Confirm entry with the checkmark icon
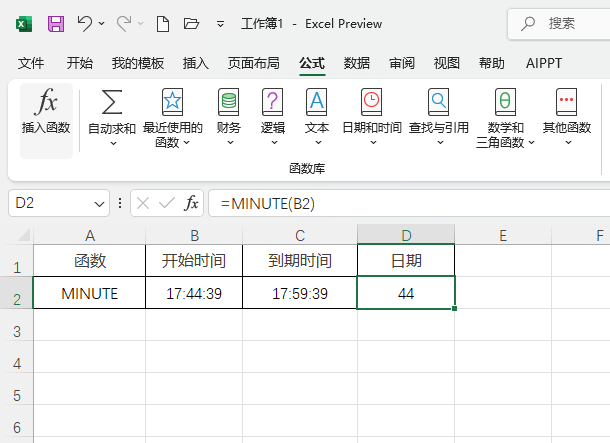The height and width of the screenshot is (443, 610). (167, 203)
